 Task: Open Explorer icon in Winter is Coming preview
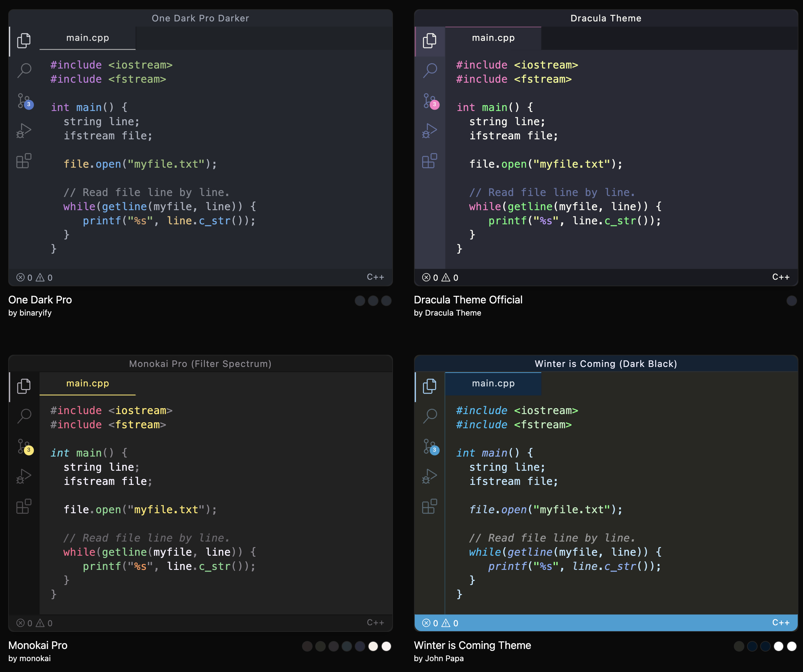[x=429, y=386]
